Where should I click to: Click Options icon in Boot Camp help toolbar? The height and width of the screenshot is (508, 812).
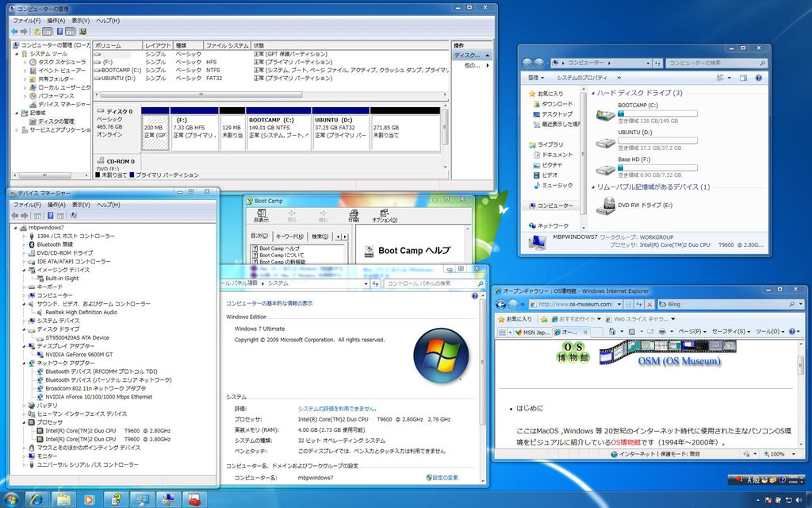[385, 216]
